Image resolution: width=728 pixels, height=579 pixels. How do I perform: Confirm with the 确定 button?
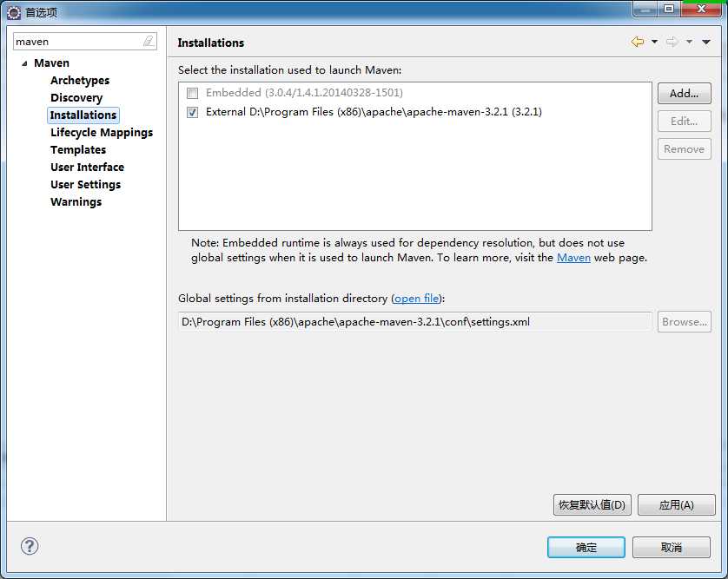tap(586, 548)
